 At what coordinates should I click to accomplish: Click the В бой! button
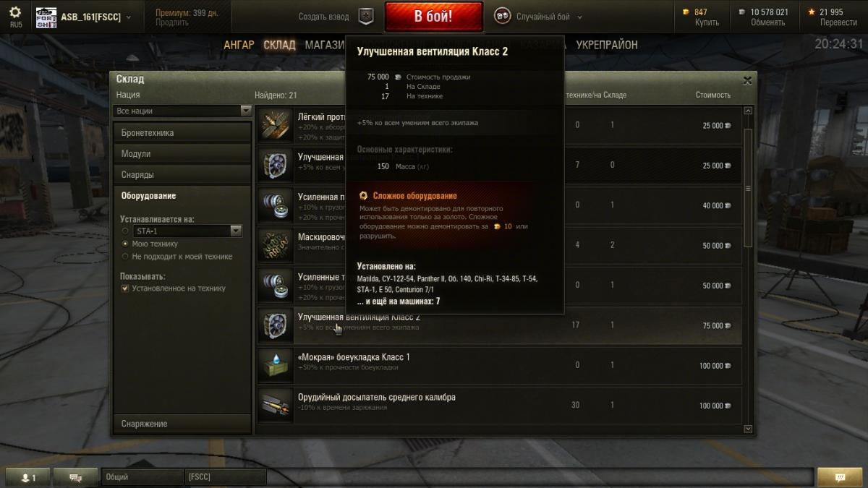pos(433,17)
